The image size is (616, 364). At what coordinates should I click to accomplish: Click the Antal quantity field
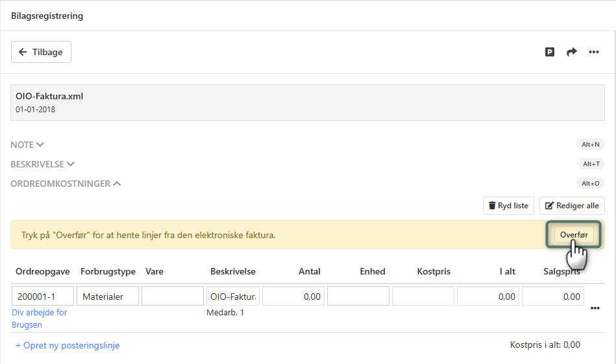click(293, 296)
